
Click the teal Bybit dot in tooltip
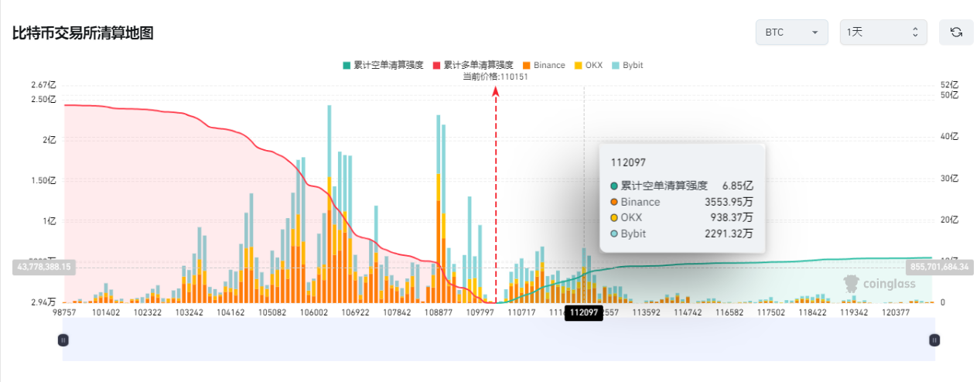(614, 234)
